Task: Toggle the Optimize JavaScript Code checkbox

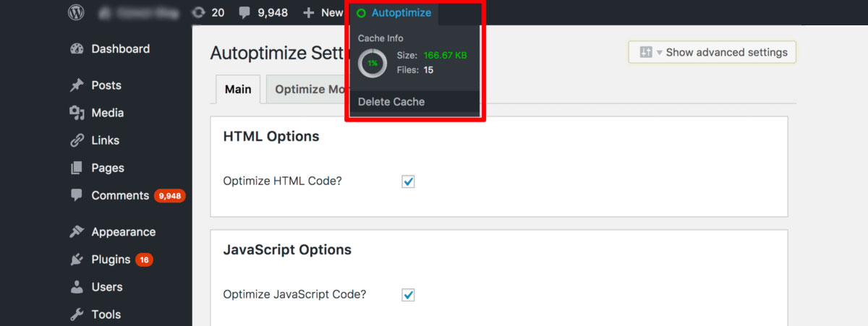Action: pos(408,295)
